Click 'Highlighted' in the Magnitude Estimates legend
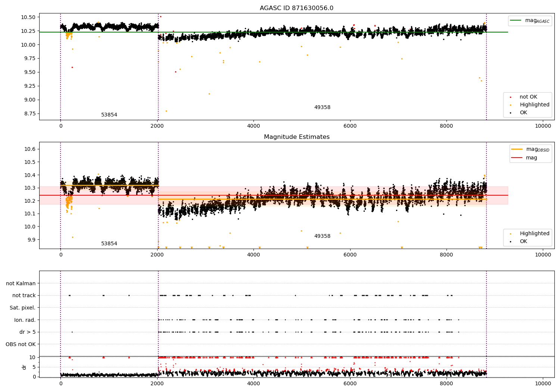The height and width of the screenshot is (392, 560). [534, 234]
